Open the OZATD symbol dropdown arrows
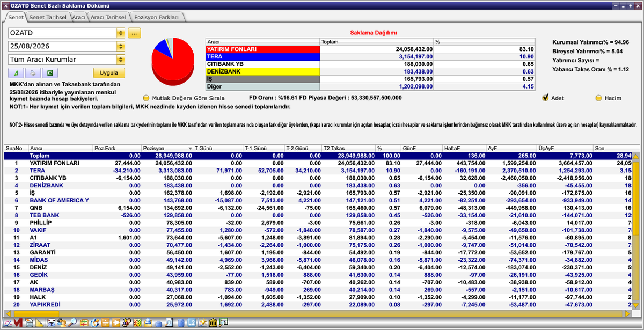 [x=121, y=33]
